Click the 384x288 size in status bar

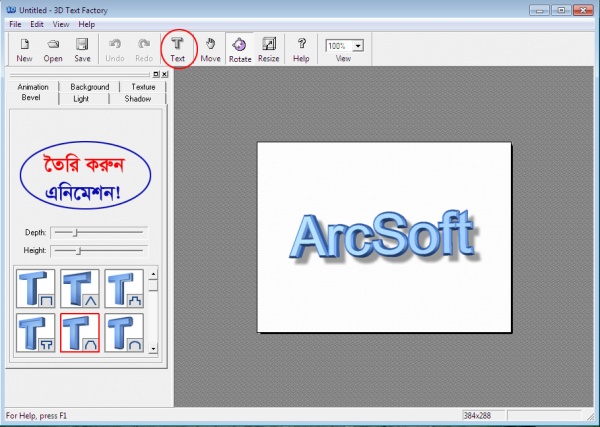[x=477, y=416]
